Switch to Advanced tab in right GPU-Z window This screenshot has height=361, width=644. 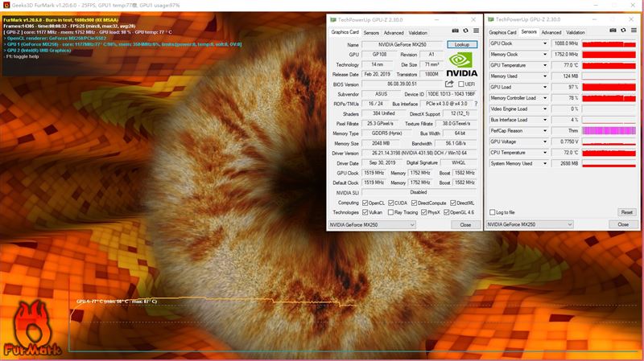(551, 32)
